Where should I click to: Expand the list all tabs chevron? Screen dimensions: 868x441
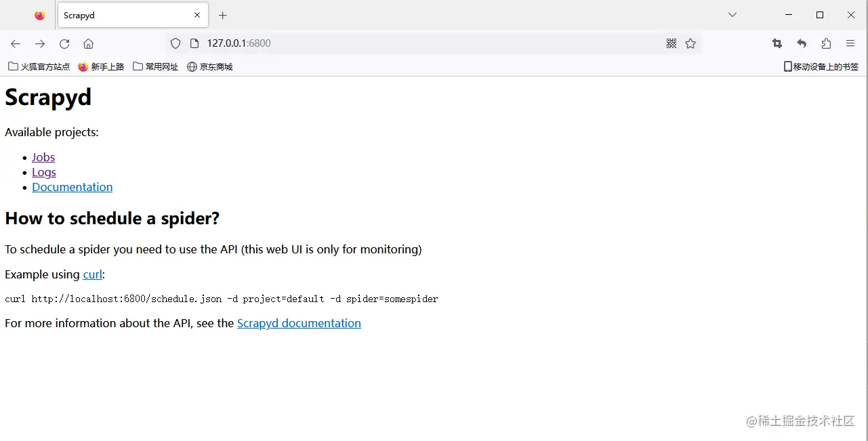tap(732, 15)
